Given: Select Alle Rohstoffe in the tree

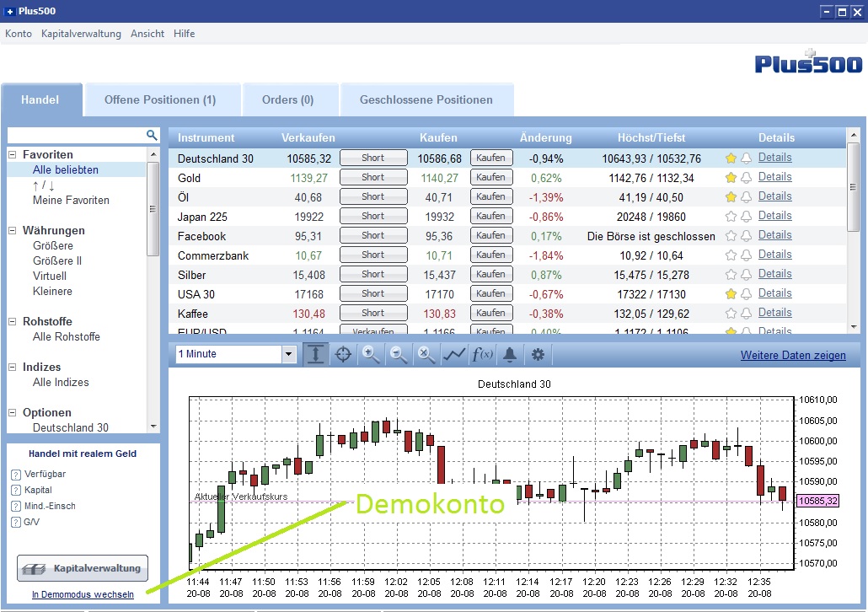Looking at the screenshot, I should (x=67, y=336).
